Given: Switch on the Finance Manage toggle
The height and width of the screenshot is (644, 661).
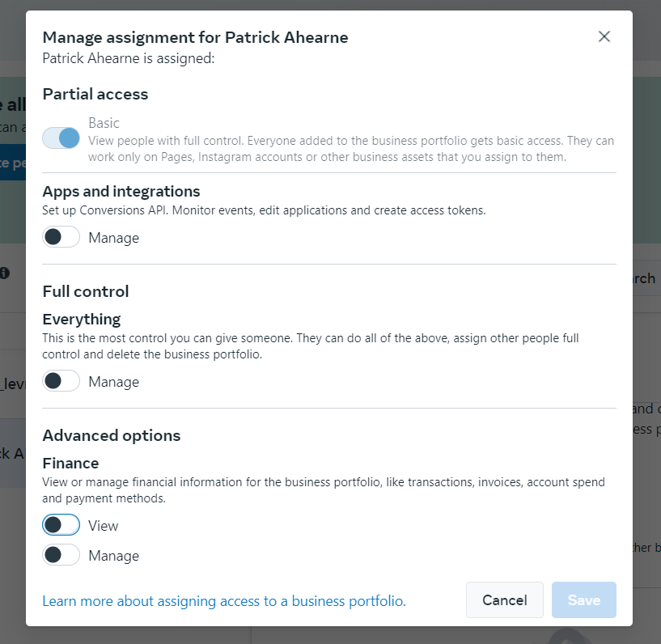Looking at the screenshot, I should [61, 555].
